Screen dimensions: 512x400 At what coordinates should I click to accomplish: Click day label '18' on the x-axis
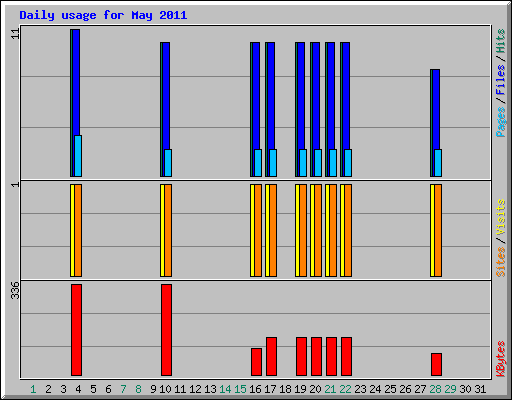coord(285,389)
